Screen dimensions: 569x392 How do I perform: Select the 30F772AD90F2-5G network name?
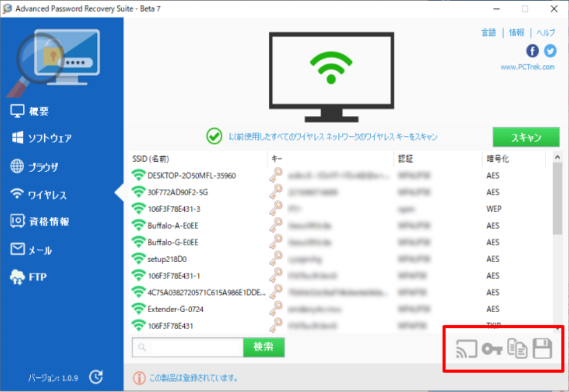point(178,193)
